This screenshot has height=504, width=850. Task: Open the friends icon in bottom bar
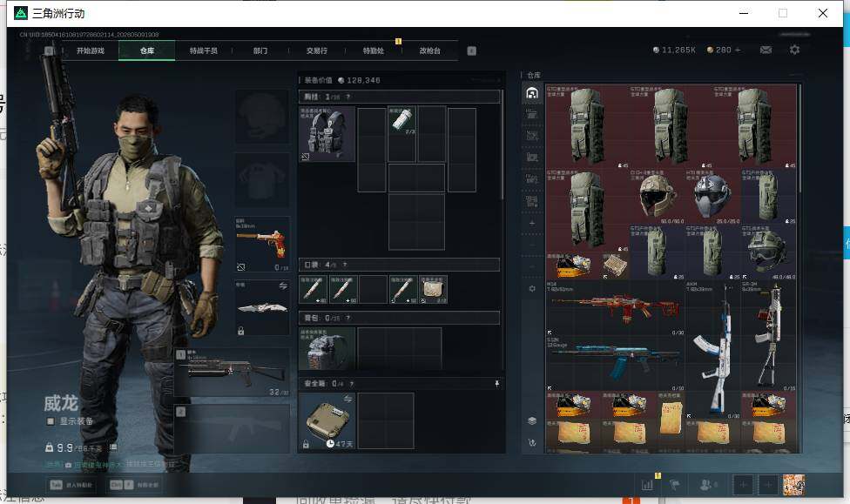(707, 485)
